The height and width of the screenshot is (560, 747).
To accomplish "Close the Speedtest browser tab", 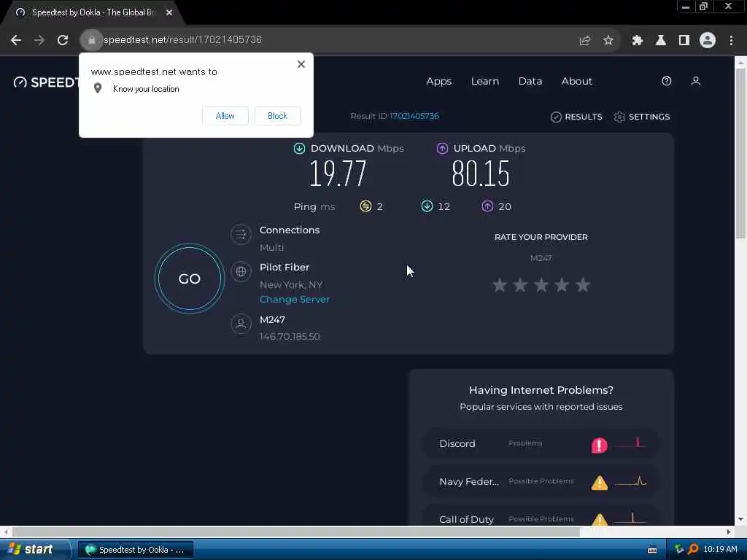I will click(169, 12).
